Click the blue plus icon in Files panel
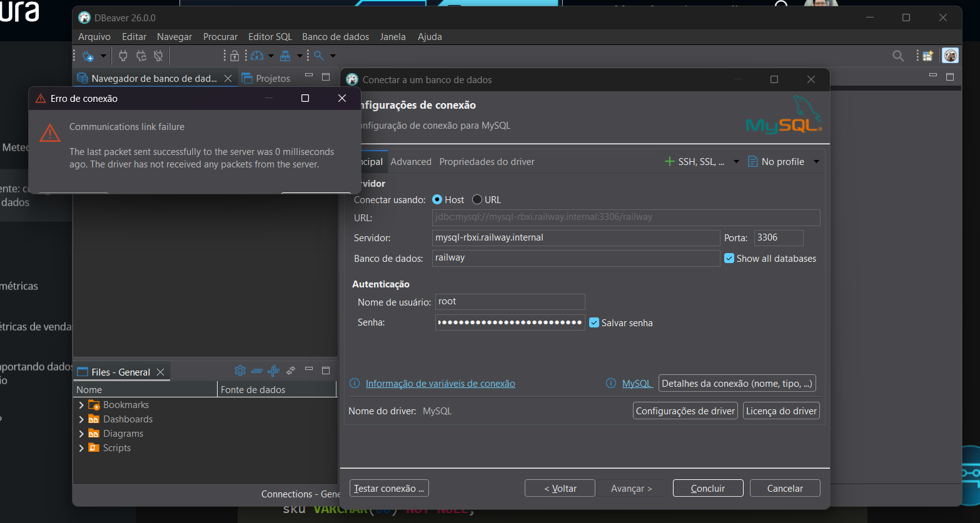Screen dimensions: 980x523 [x=273, y=371]
